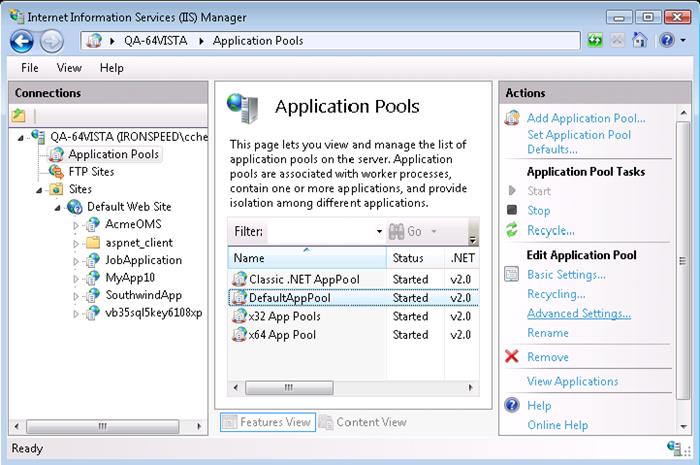Click the Create New Connection icon in Connections
This screenshot has width=700, height=465.
(x=19, y=116)
